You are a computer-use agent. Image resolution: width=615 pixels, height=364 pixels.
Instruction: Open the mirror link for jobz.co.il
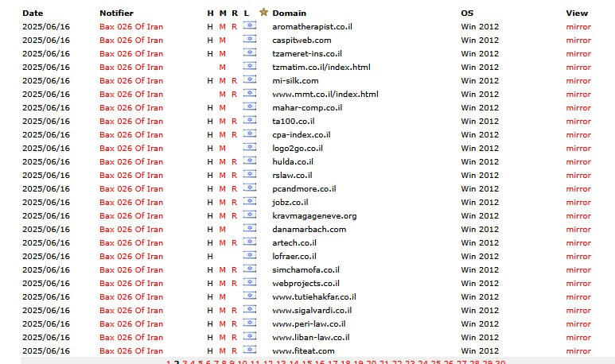[578, 203]
